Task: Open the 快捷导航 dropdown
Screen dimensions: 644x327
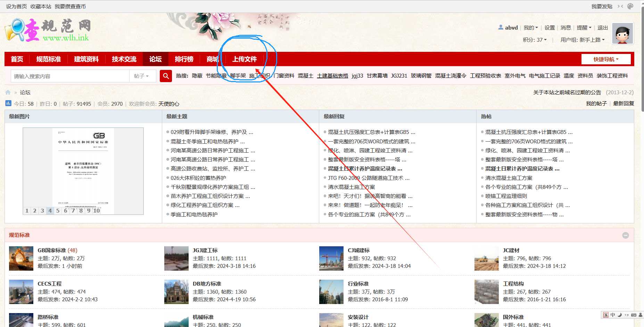Action: click(606, 59)
